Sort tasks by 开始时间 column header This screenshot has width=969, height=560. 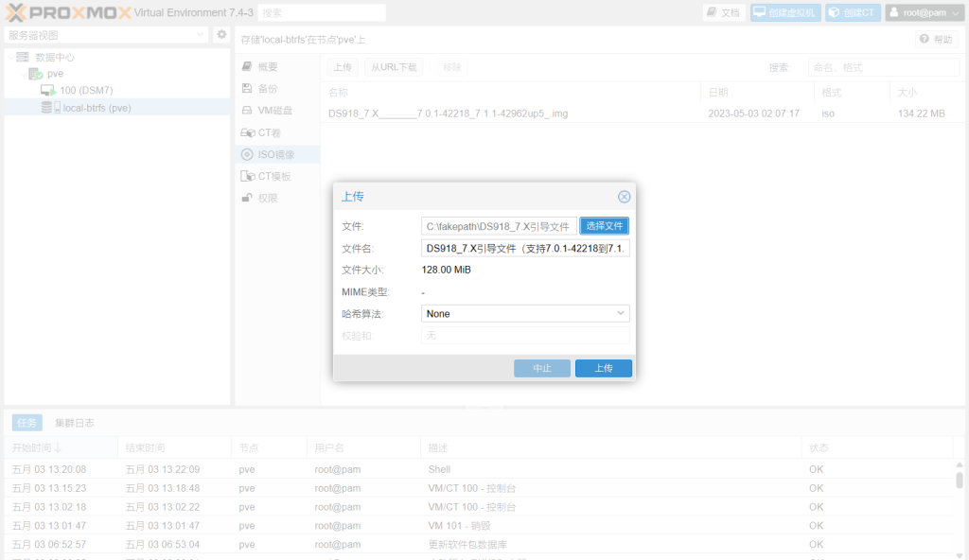pyautogui.click(x=35, y=447)
